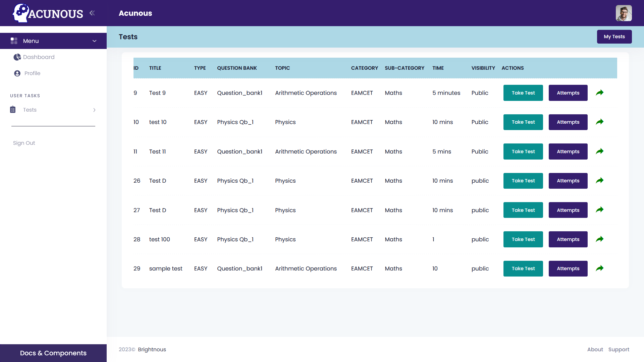Viewport: 644px width, 362px height.
Task: Click share arrow on test 100 row
Action: (600, 239)
